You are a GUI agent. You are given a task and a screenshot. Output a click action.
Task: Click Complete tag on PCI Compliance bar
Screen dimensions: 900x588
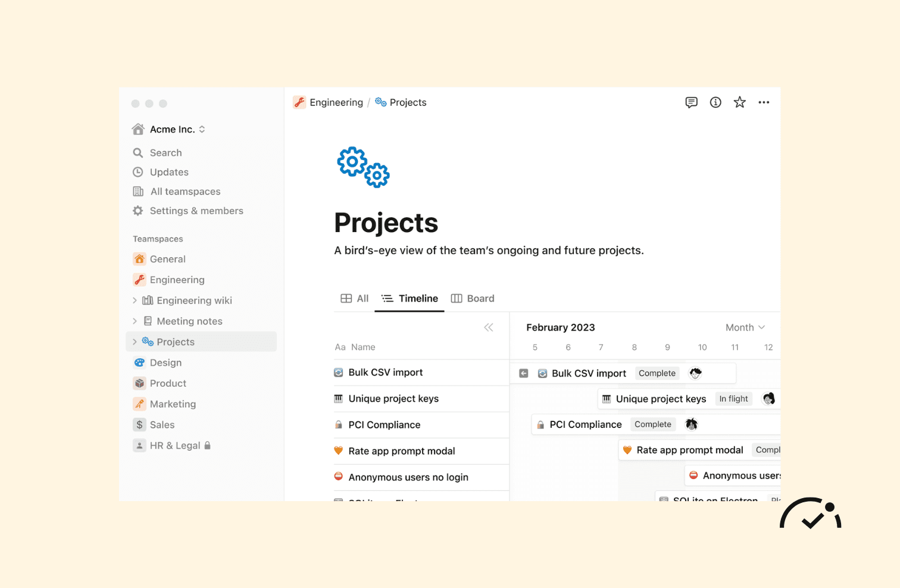coord(653,424)
